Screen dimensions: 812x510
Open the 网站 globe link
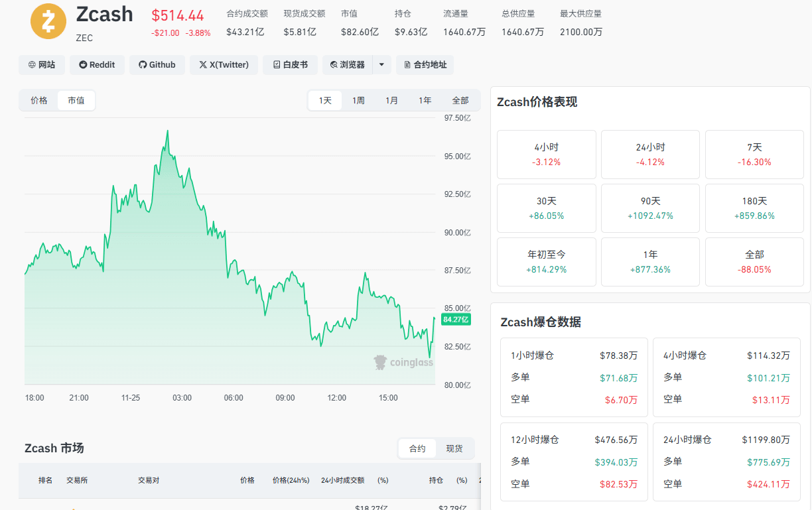click(x=42, y=65)
